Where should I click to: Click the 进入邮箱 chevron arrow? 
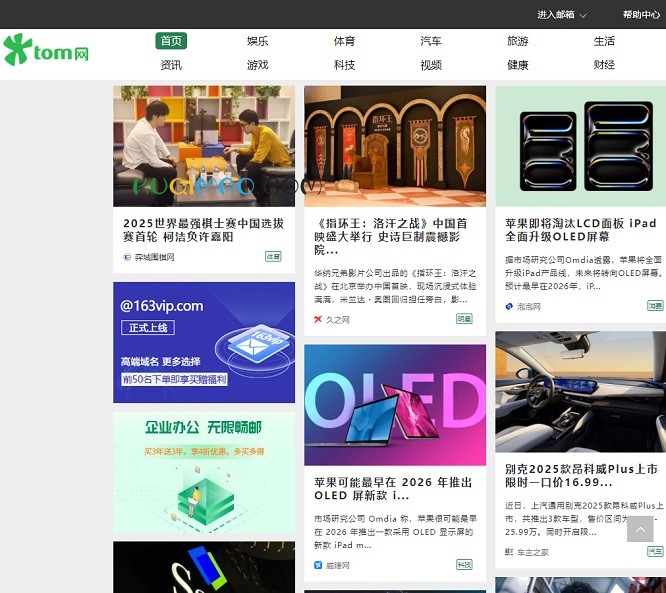tap(583, 15)
